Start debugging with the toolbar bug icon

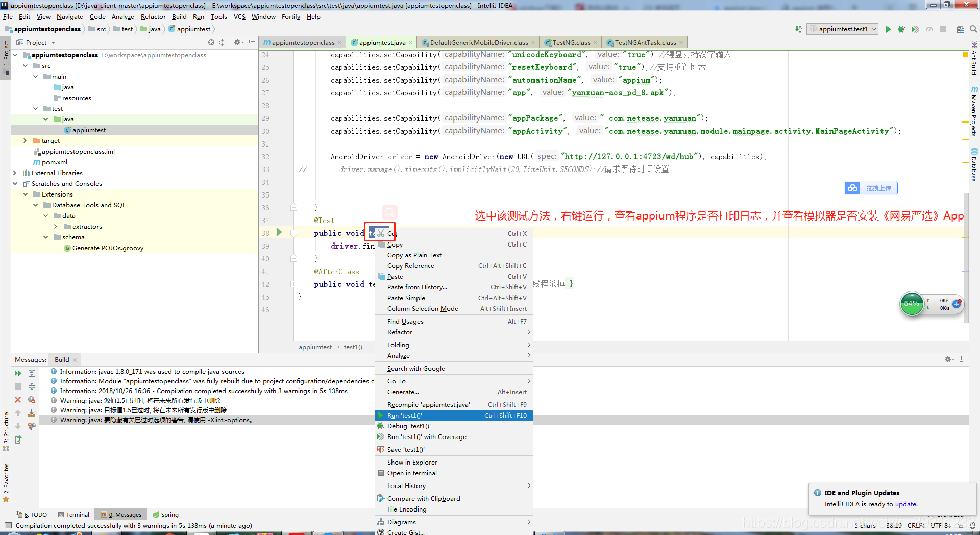tap(902, 29)
